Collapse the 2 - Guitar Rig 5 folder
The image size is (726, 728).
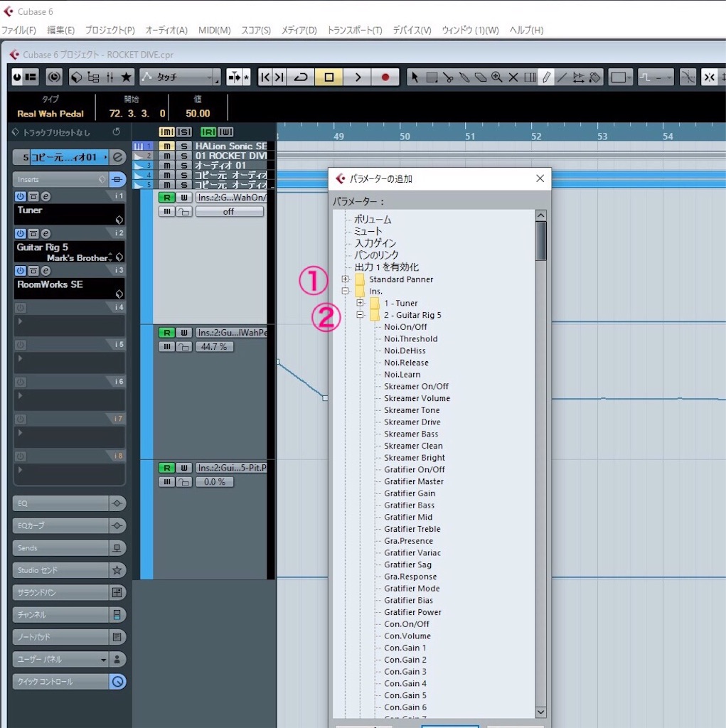[360, 315]
